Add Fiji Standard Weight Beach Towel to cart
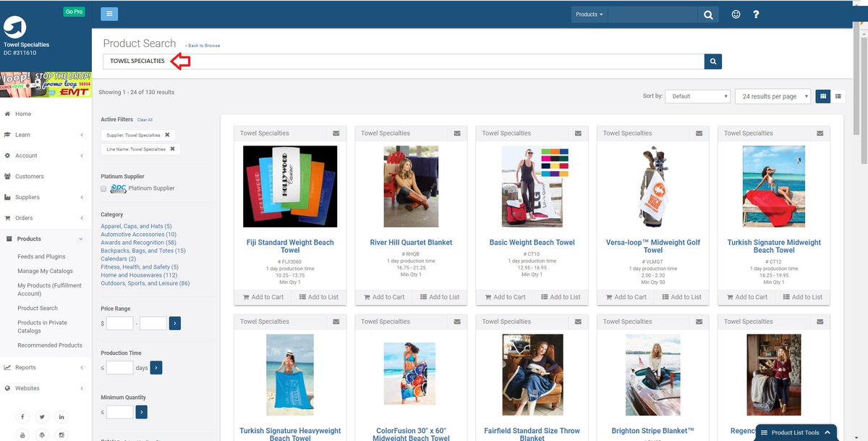The image size is (868, 441). (262, 297)
